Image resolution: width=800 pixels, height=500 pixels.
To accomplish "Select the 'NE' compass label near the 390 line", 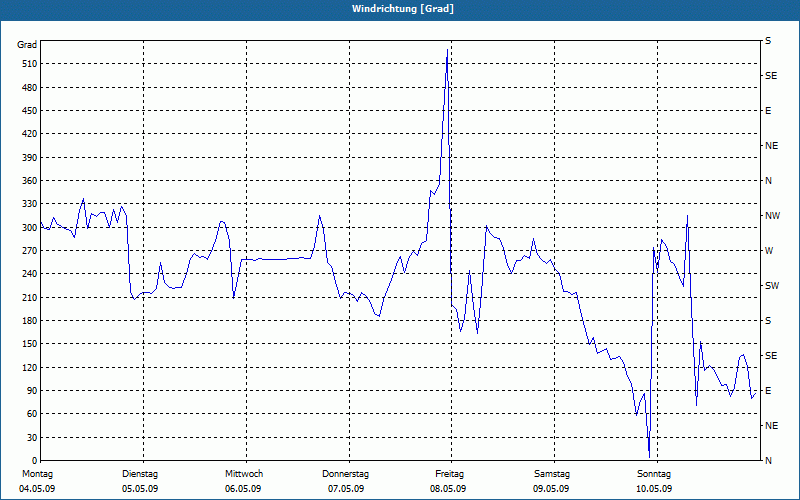I will [x=771, y=146].
